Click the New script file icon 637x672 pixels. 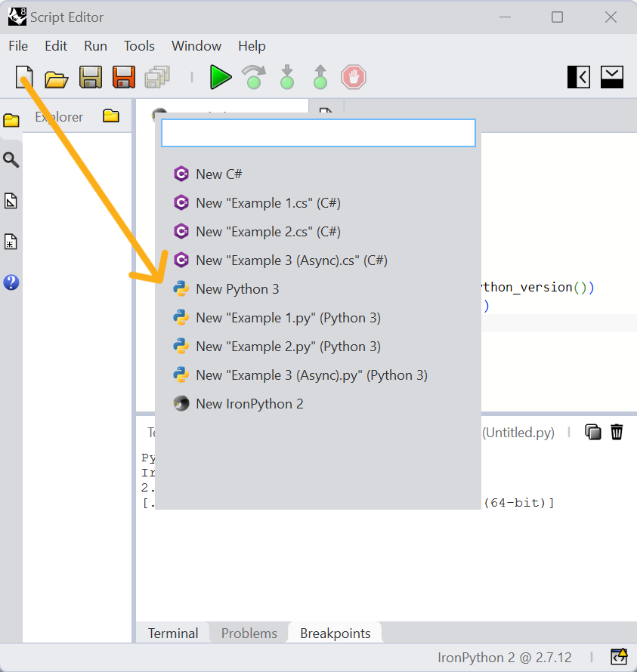[x=25, y=77]
